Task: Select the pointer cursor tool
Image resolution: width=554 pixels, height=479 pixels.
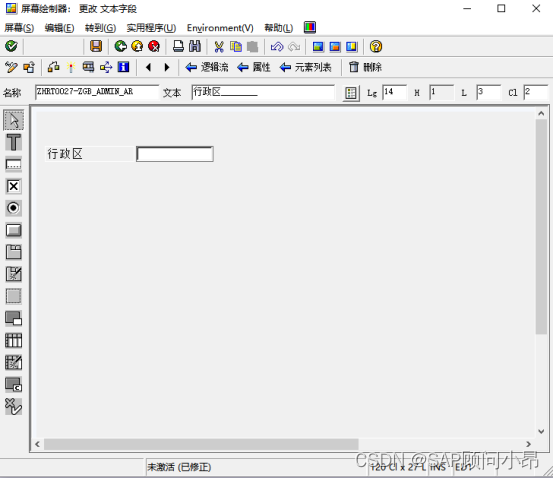Action: 13,120
